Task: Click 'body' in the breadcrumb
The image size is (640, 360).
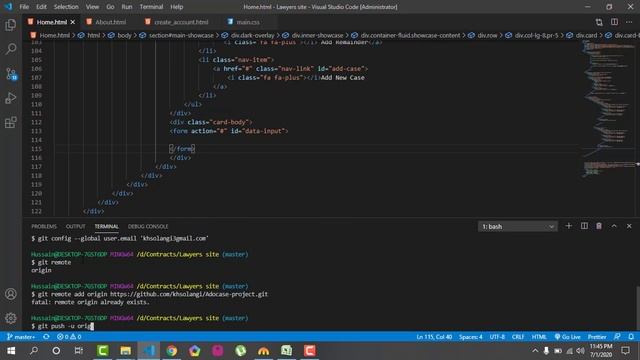Action: tap(124, 36)
